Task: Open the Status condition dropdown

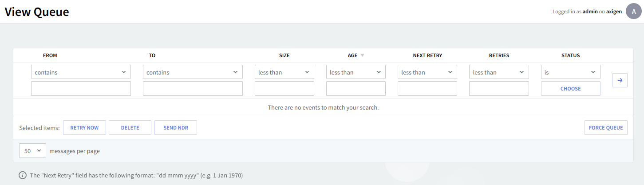Action: click(570, 72)
